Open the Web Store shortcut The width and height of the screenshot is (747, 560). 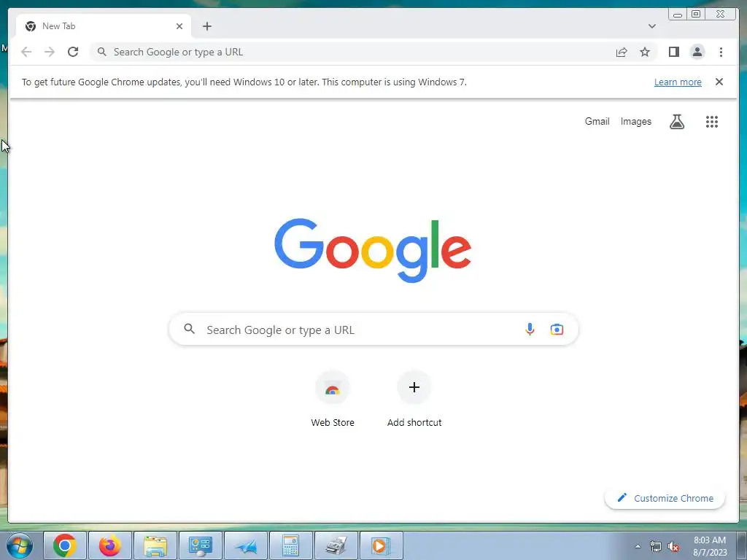pos(333,400)
